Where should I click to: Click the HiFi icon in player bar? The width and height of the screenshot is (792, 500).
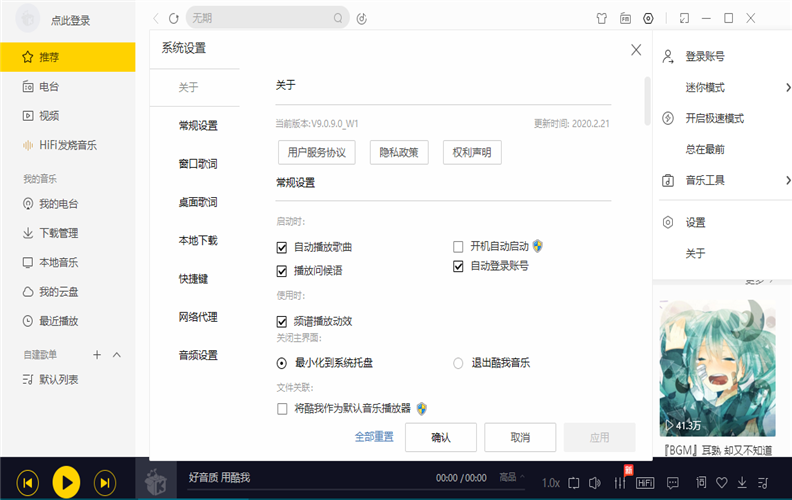[645, 483]
